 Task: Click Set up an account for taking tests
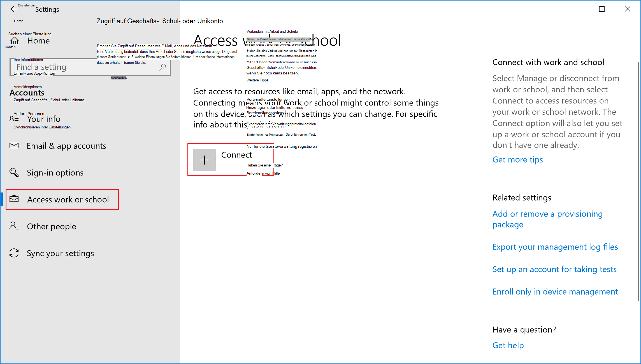[x=555, y=269]
